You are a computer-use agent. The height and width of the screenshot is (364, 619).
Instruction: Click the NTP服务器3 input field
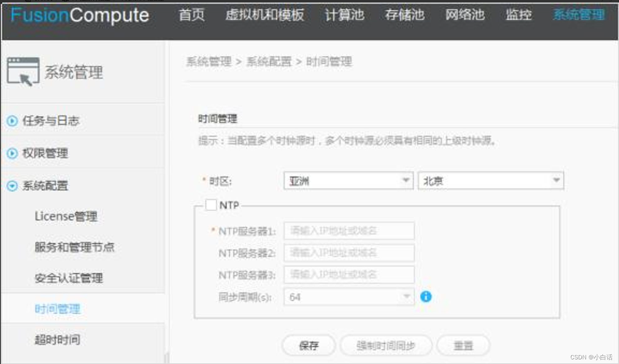pos(349,275)
